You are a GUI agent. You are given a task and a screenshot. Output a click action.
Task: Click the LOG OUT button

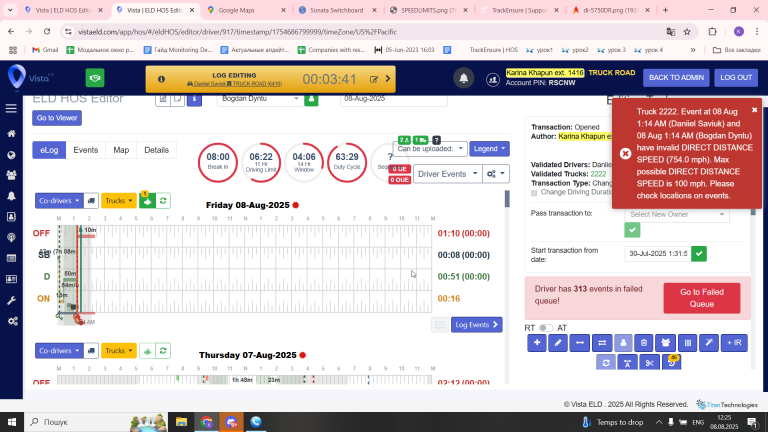[x=736, y=77]
